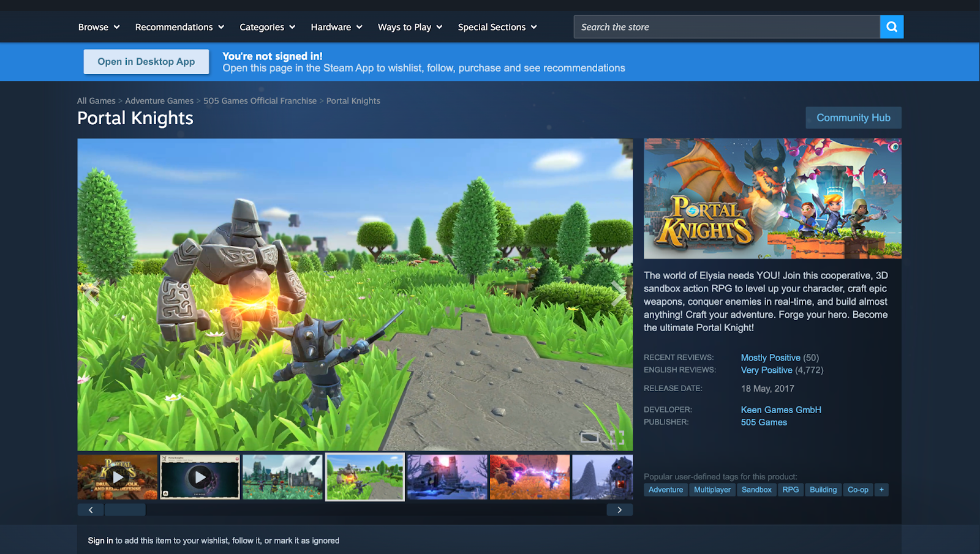
Task: Click the fullscreen icon on the main screenshot
Action: coord(617,437)
